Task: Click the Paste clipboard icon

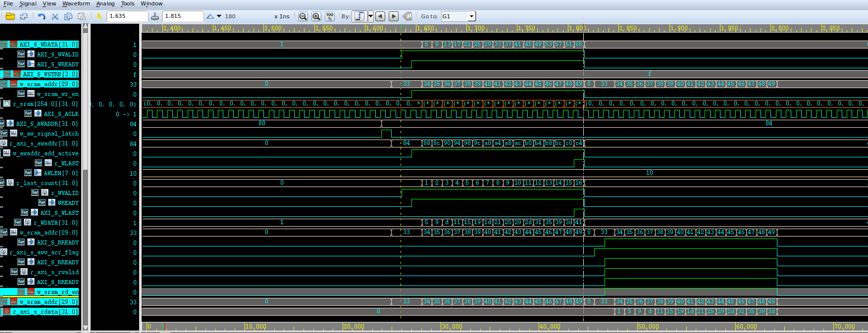Action: click(x=82, y=16)
